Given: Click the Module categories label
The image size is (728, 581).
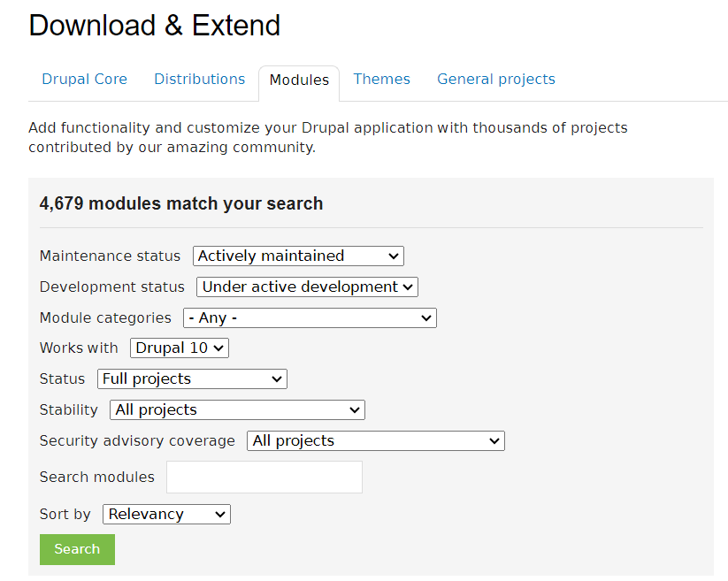Looking at the screenshot, I should click(x=105, y=317).
